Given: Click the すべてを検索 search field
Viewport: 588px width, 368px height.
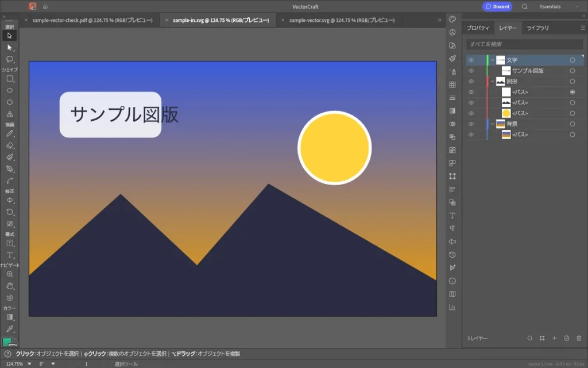Looking at the screenshot, I should coord(524,44).
